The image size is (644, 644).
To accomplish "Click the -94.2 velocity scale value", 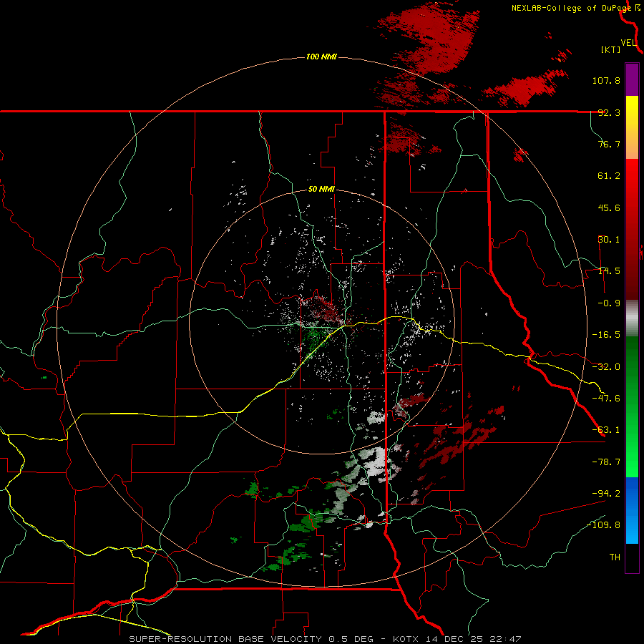I will [606, 493].
